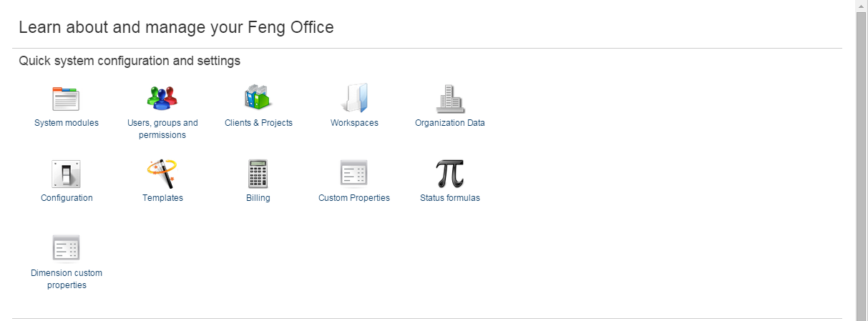
Task: Open the Templates magic wand icon
Action: click(x=162, y=174)
